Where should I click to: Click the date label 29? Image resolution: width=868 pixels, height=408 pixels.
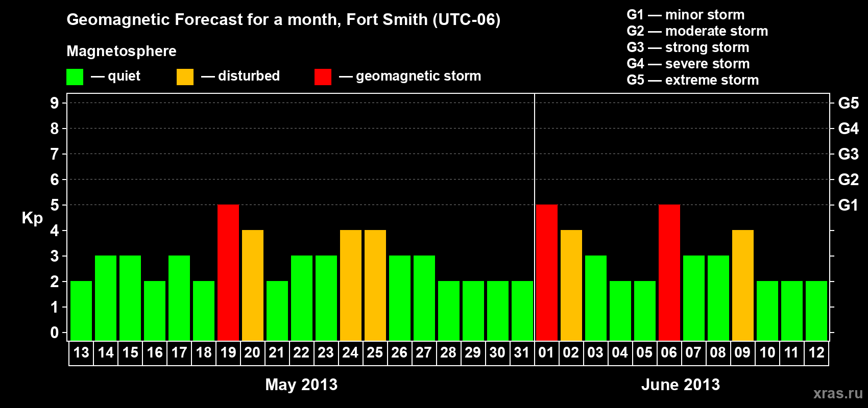(473, 352)
